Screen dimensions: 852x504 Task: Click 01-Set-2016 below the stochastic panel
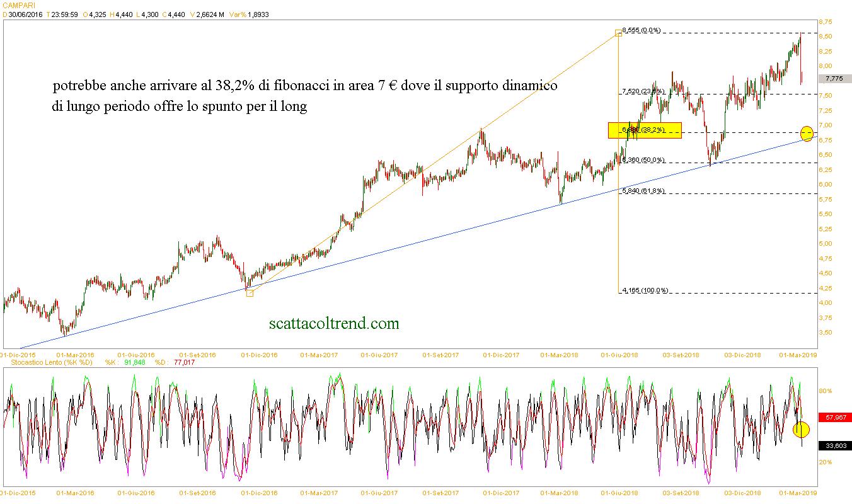198,493
